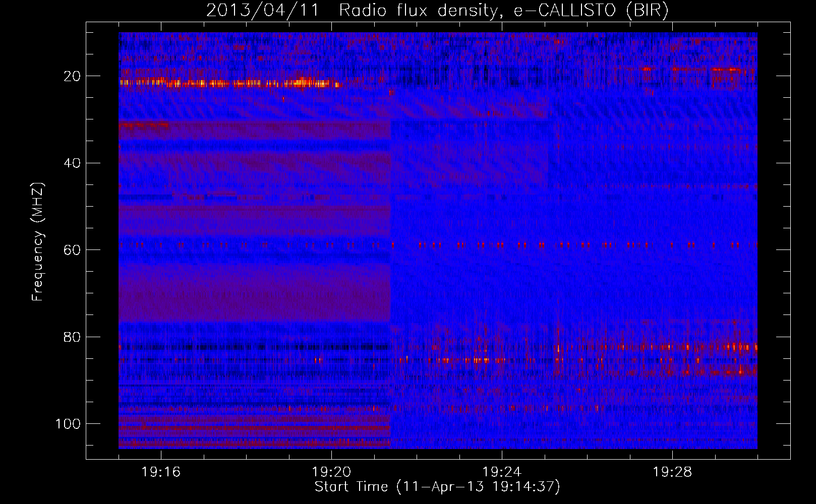The image size is (816, 504).
Task: Click the 80 frequency tick label
Action: (73, 337)
